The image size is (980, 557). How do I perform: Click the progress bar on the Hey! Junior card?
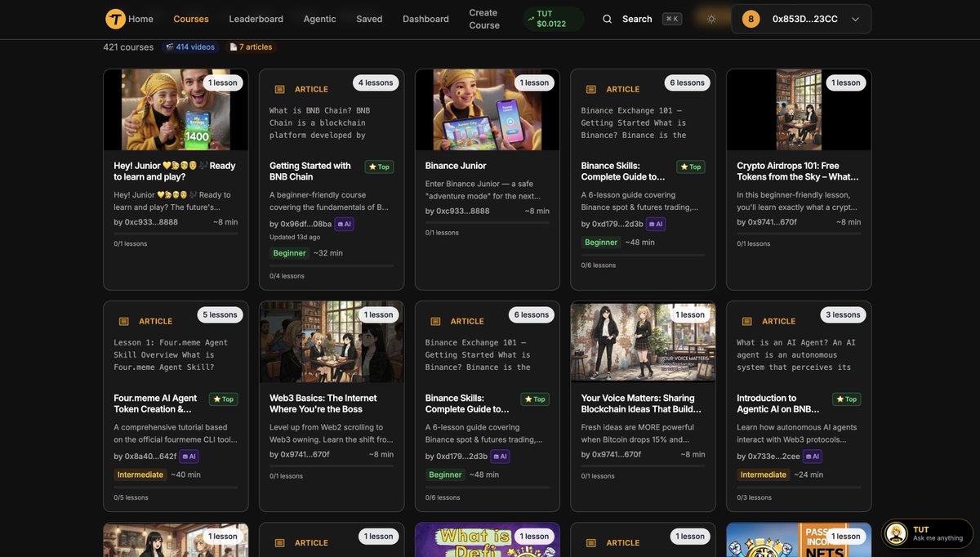point(176,234)
